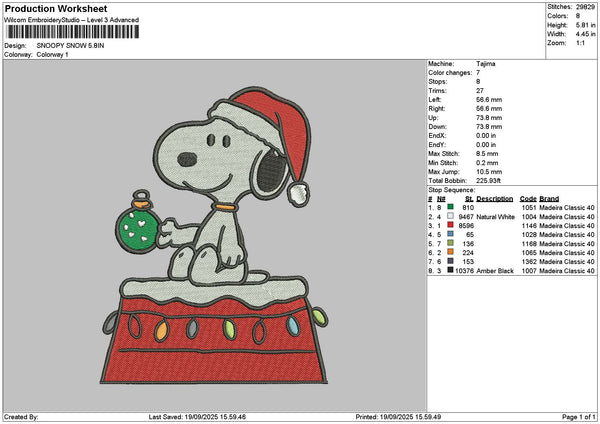Click the Machine value 'Tajima'
This screenshot has width=600, height=424.
(x=486, y=64)
